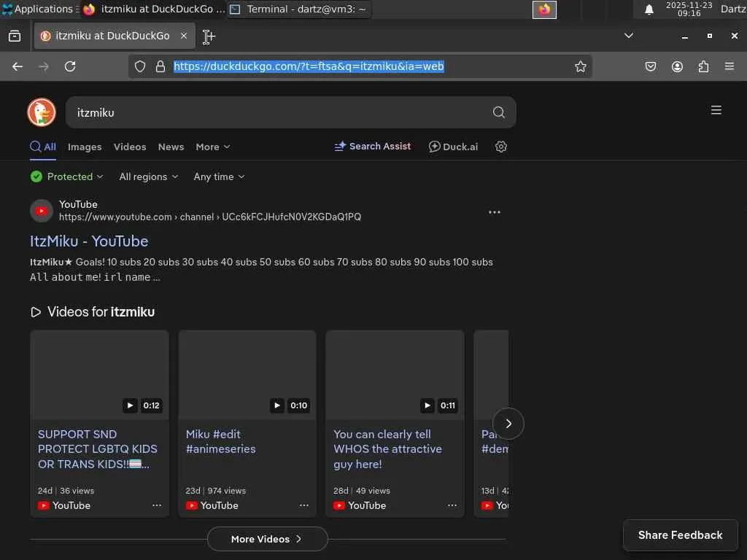Play the 0:10 video thumbnail
This screenshot has height=560, width=747.
247,375
